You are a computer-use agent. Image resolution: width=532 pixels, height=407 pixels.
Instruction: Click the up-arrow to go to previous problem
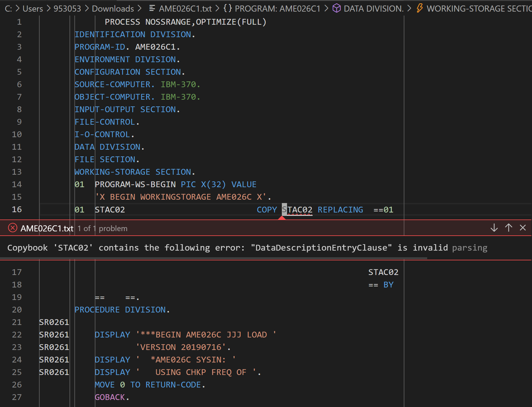click(508, 228)
